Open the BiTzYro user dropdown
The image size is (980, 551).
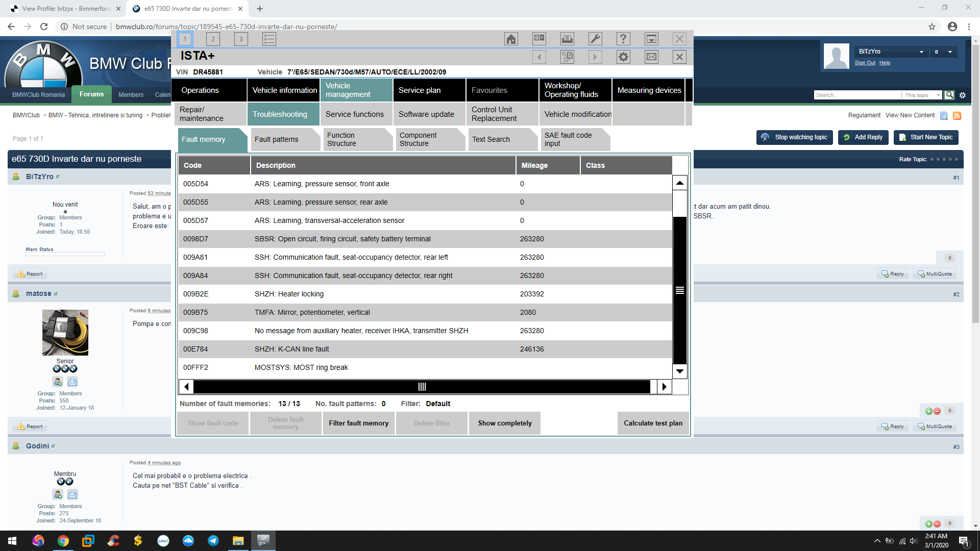[891, 52]
